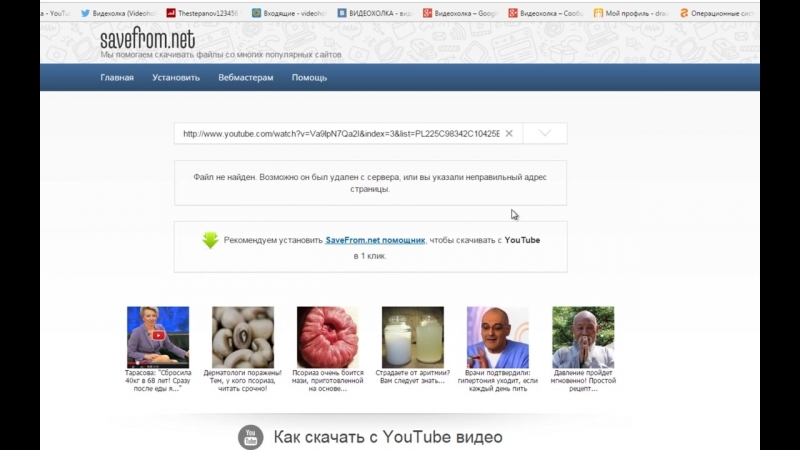
Task: Switch to the Операционные системы tab
Action: point(717,13)
